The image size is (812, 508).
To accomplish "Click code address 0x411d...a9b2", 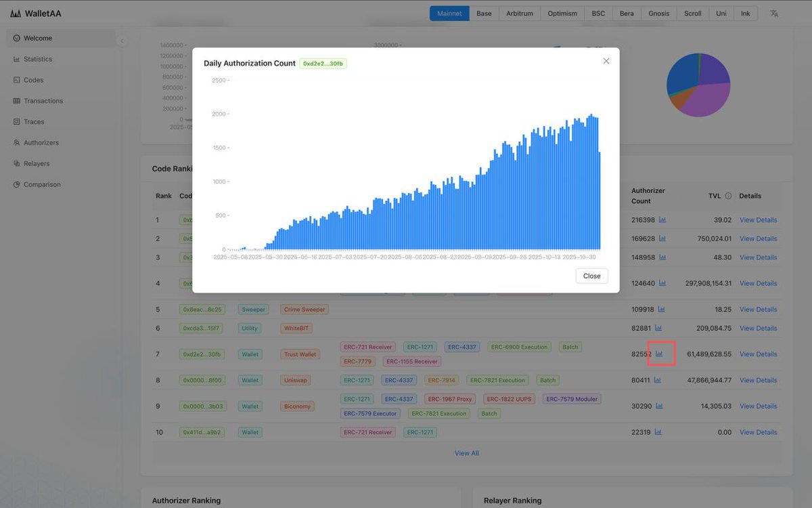I will 202,432.
